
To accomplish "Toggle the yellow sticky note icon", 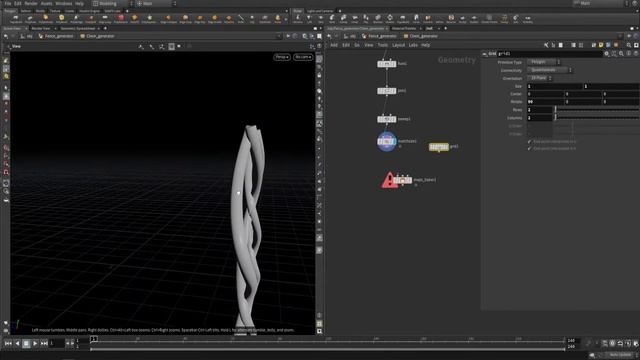I will (601, 45).
